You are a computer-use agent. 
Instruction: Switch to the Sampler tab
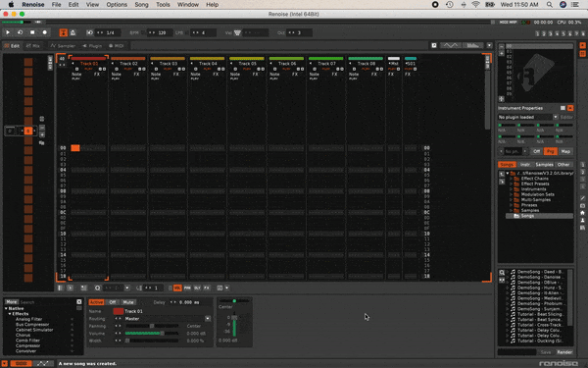[x=63, y=46]
